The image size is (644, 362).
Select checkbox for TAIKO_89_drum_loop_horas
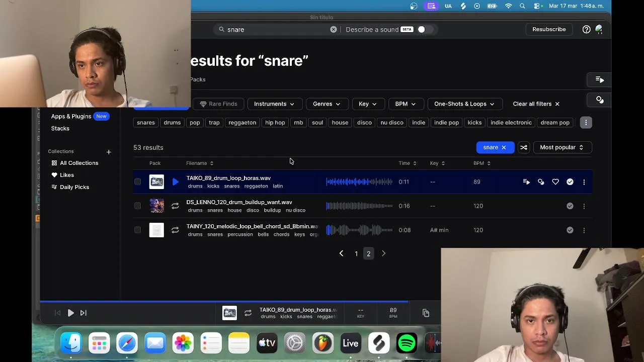[x=138, y=182]
